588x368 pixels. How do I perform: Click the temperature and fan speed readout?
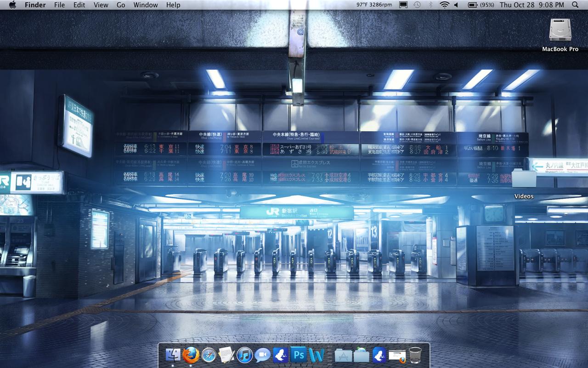(374, 5)
